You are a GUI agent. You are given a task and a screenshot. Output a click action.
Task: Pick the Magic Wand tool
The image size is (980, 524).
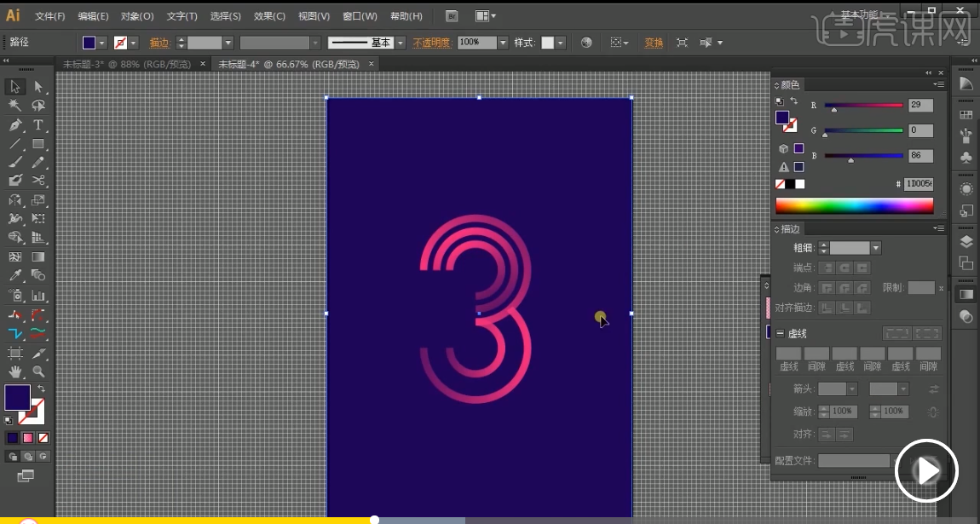pyautogui.click(x=14, y=106)
